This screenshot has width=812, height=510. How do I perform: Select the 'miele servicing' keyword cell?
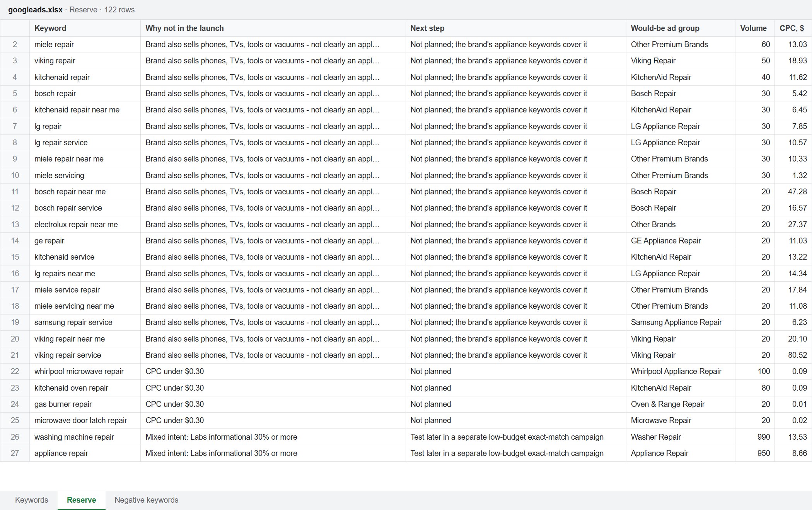[x=85, y=175]
